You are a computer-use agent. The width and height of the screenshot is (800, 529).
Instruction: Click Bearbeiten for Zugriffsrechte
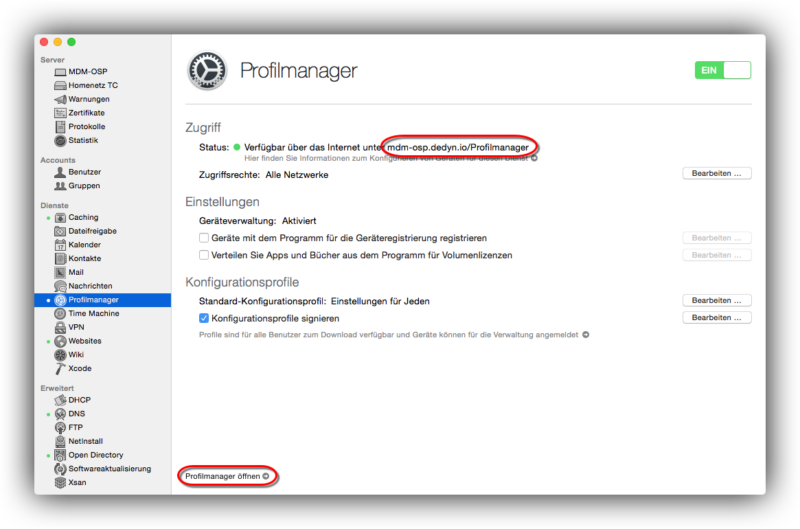[x=716, y=173]
